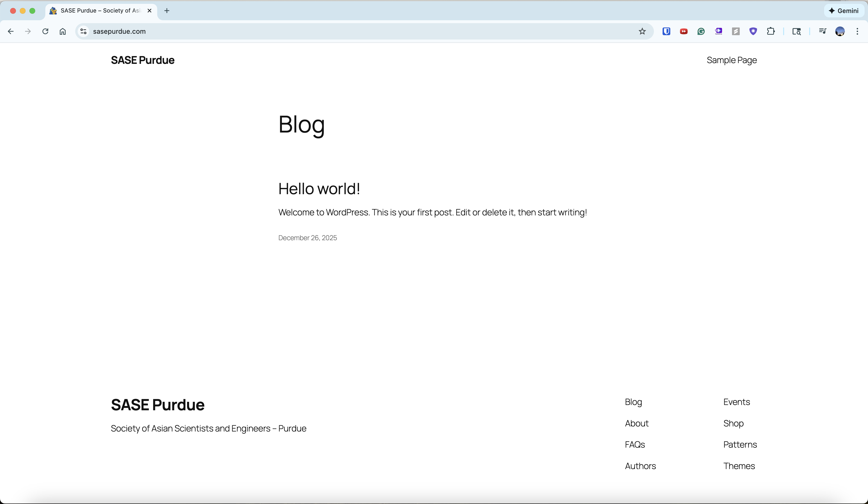Click the FAQs footer link
868x504 pixels.
pos(634,444)
